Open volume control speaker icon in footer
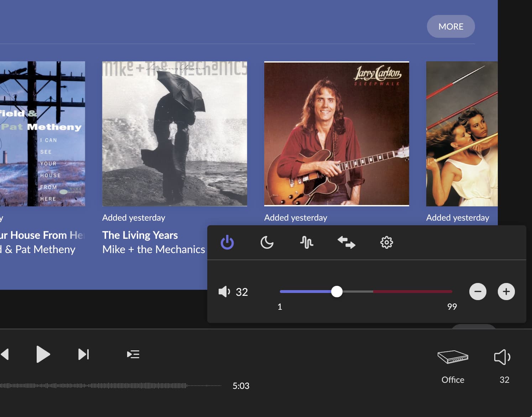Viewport: 532px width, 417px height. click(502, 357)
